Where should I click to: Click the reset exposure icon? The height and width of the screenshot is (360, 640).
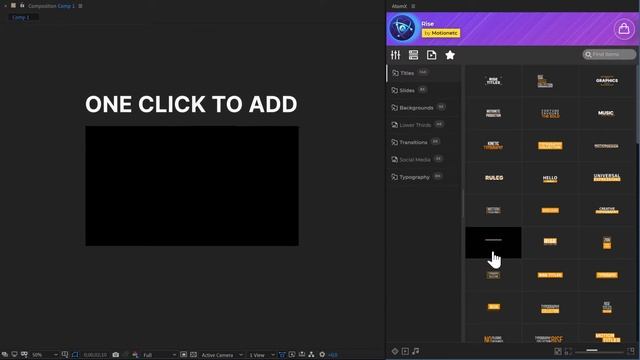coord(322,355)
